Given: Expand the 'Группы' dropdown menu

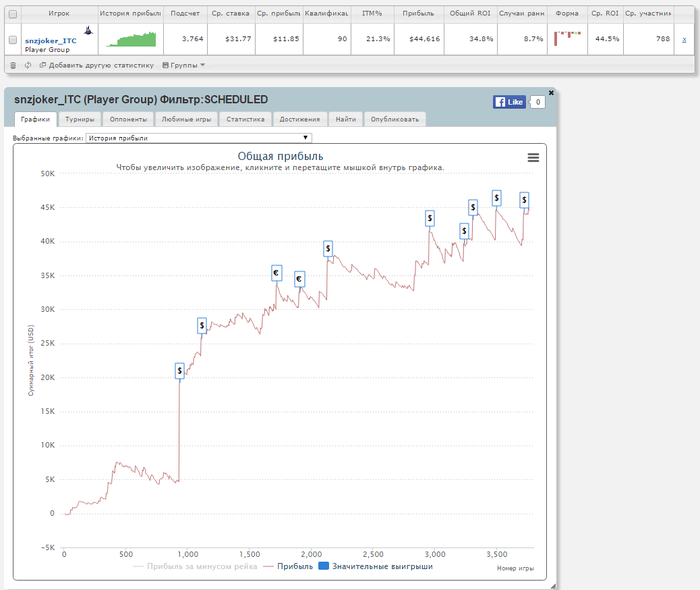Looking at the screenshot, I should point(183,65).
